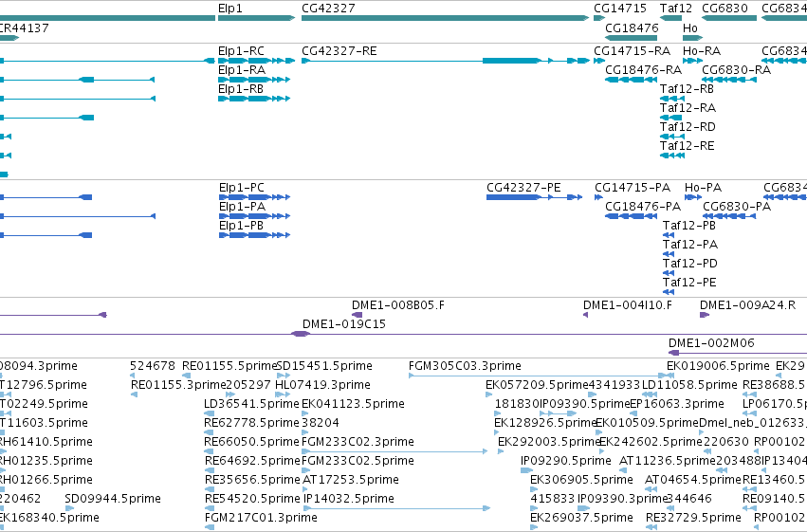The height and width of the screenshot is (532, 807).
Task: Select the Taf12-RE transcript label
Action: coord(688,146)
